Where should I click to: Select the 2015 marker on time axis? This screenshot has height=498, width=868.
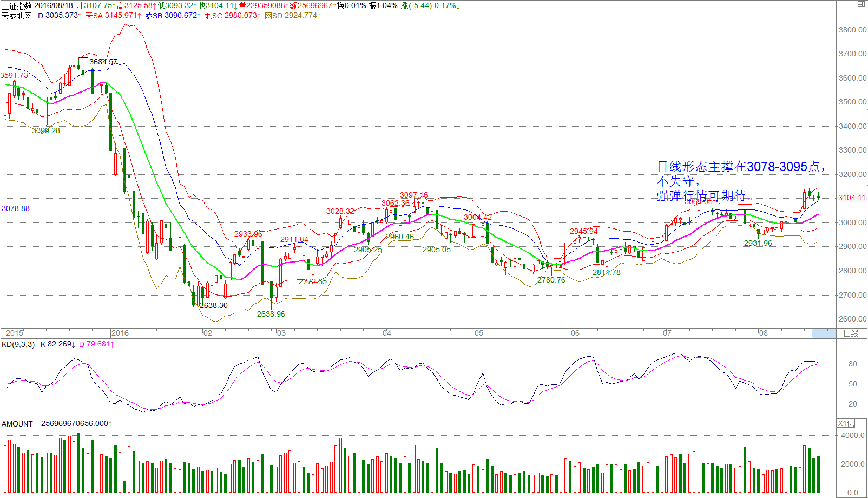coord(15,333)
